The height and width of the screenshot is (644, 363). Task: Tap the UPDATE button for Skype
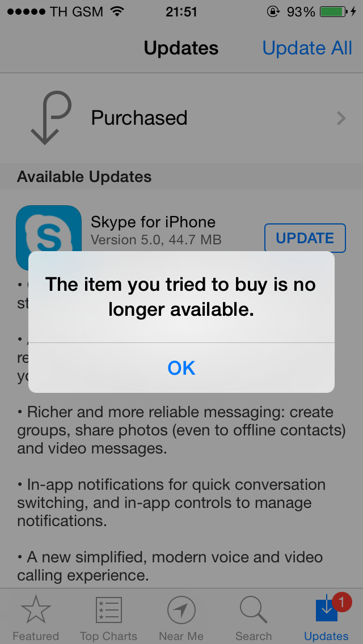click(x=305, y=238)
